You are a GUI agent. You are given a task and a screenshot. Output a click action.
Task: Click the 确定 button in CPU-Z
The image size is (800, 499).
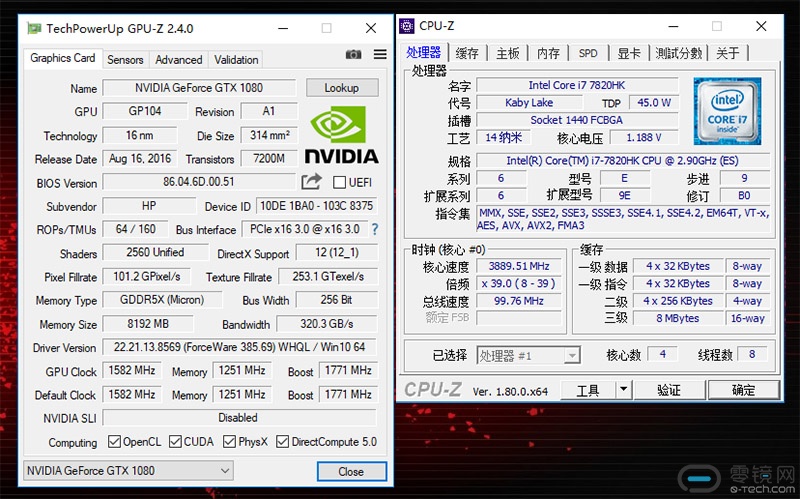[x=743, y=390]
